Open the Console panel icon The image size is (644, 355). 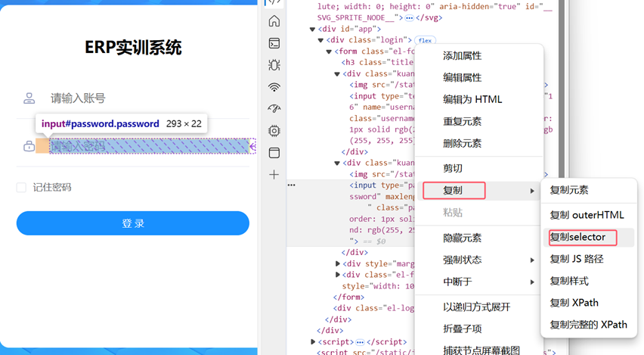[274, 43]
